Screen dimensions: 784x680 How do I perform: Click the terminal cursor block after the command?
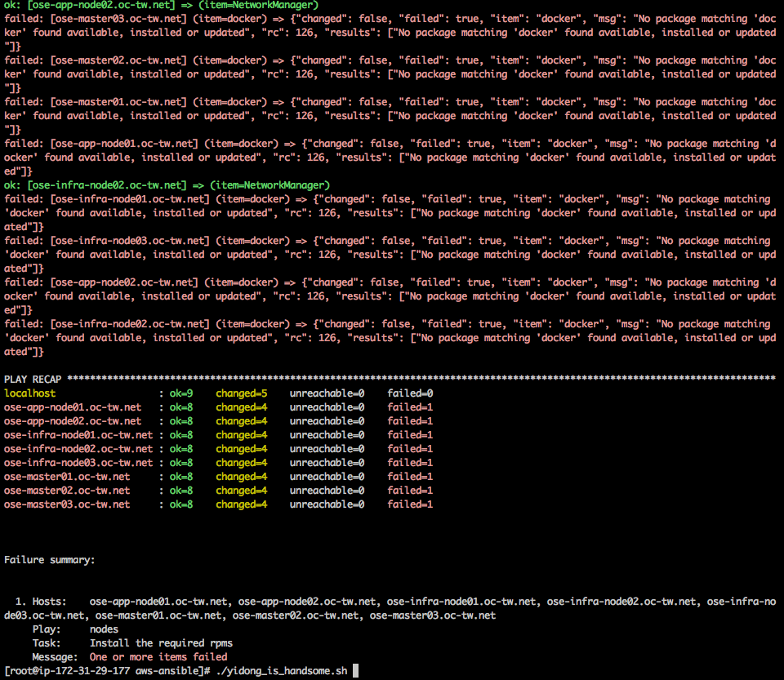355,670
